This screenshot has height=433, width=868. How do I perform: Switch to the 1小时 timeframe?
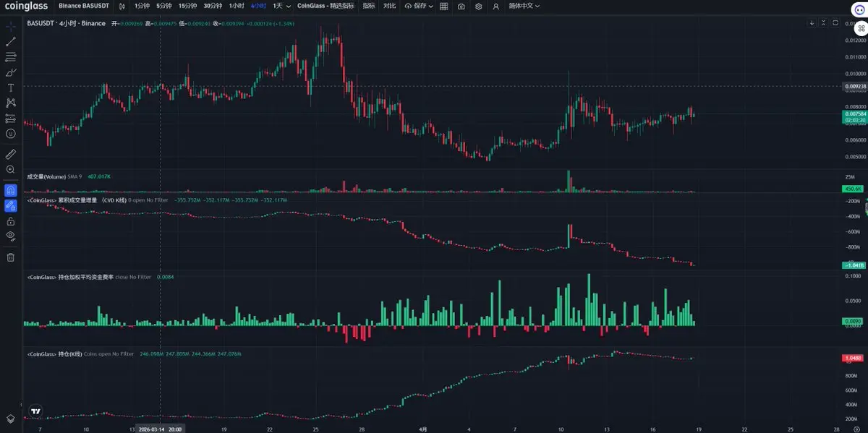tap(237, 6)
